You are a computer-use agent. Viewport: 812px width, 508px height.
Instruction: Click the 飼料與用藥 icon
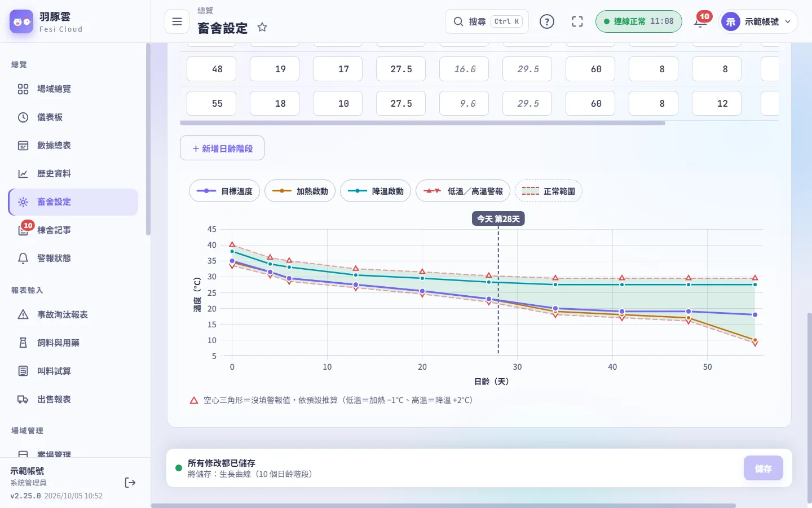pos(23,343)
